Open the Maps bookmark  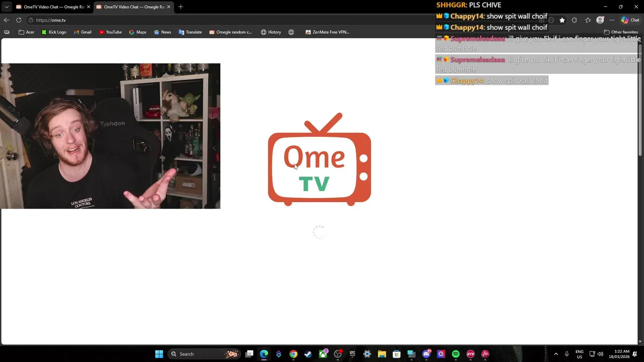(x=137, y=32)
